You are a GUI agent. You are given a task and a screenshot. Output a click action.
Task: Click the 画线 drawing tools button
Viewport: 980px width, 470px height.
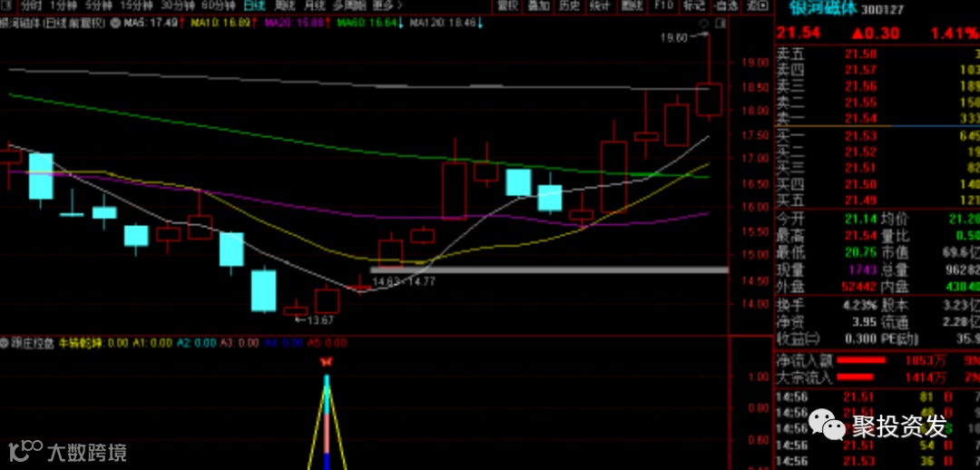[x=632, y=5]
